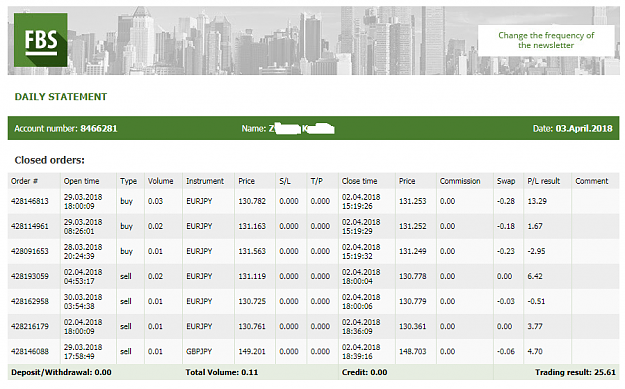
Task: Open 'Change the frequency of the newsletter' link
Action: (546, 40)
